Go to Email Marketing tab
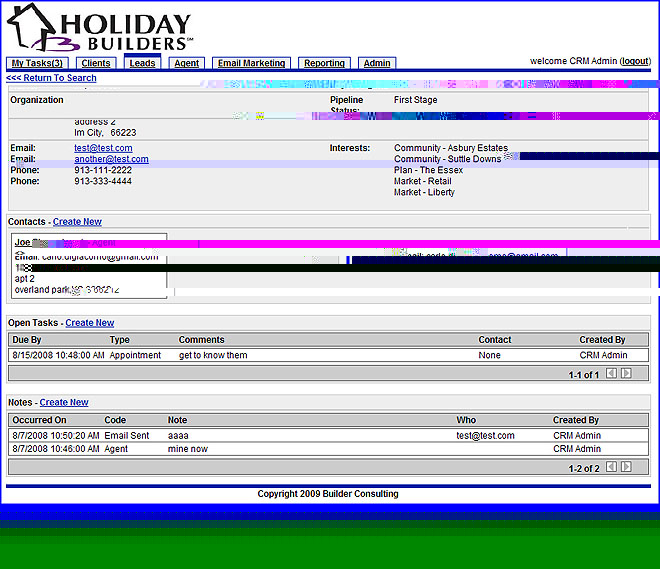Viewport: 660px width, 569px height. pyautogui.click(x=251, y=63)
